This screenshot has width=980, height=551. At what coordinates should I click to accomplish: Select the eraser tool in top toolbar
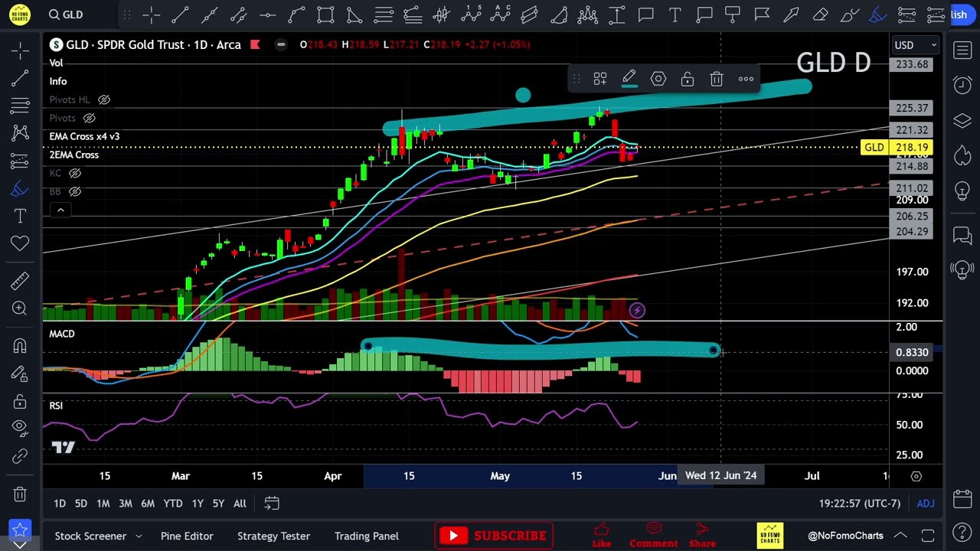point(820,15)
